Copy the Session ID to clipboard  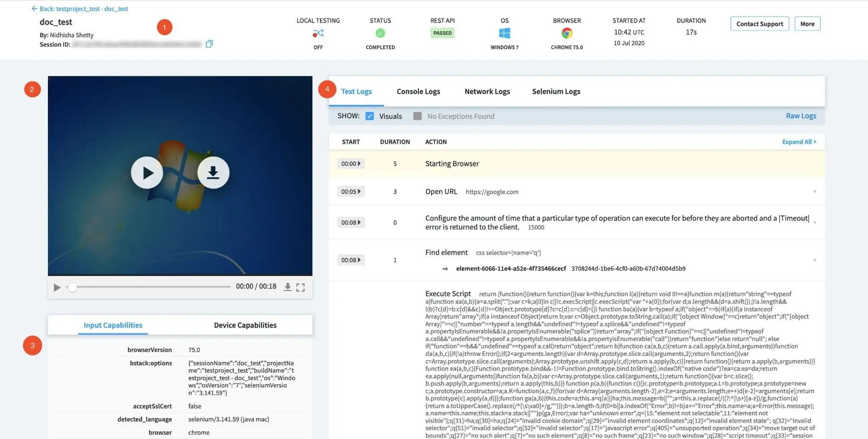pyautogui.click(x=209, y=44)
